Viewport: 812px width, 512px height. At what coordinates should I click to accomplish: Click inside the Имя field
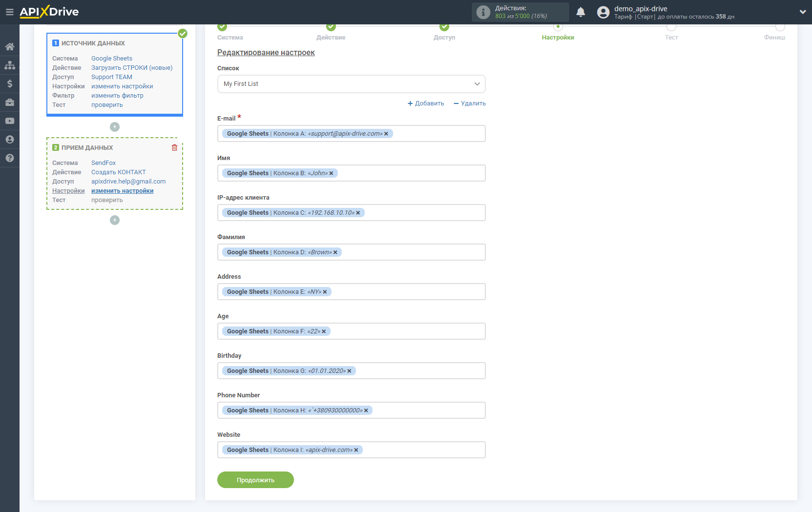352,173
